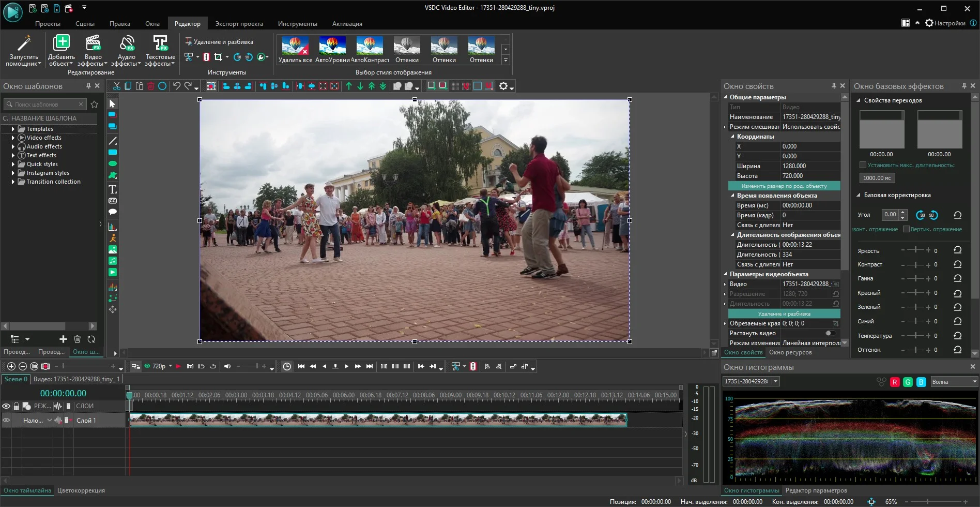The height and width of the screenshot is (507, 980).
Task: Apply the АвтоКонтраст style
Action: [x=370, y=50]
